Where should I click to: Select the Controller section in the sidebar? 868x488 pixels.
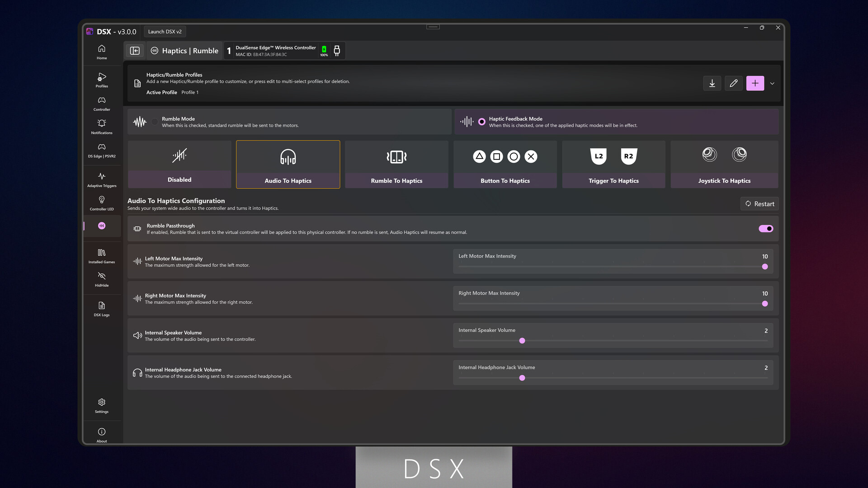(101, 103)
